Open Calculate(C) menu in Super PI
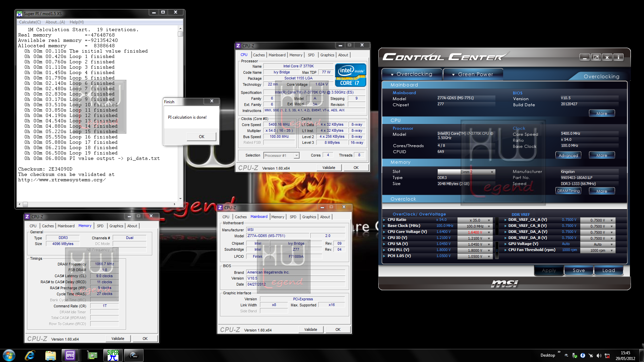The height and width of the screenshot is (362, 644). tap(30, 22)
